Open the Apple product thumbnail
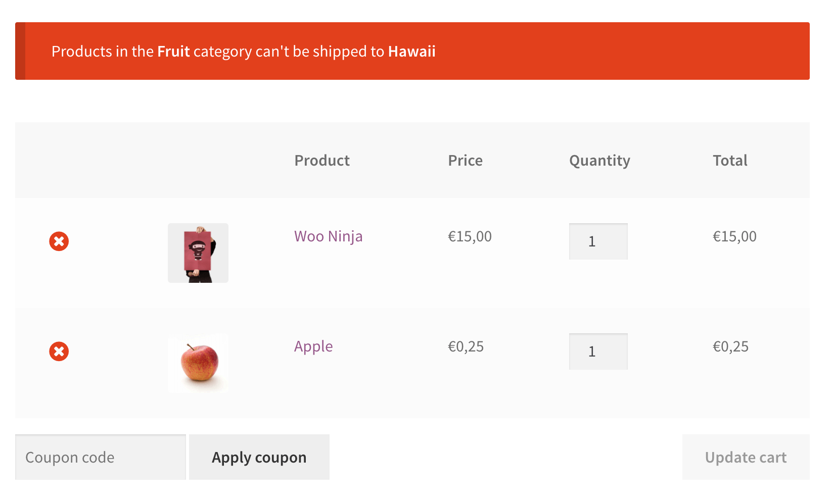 [198, 363]
